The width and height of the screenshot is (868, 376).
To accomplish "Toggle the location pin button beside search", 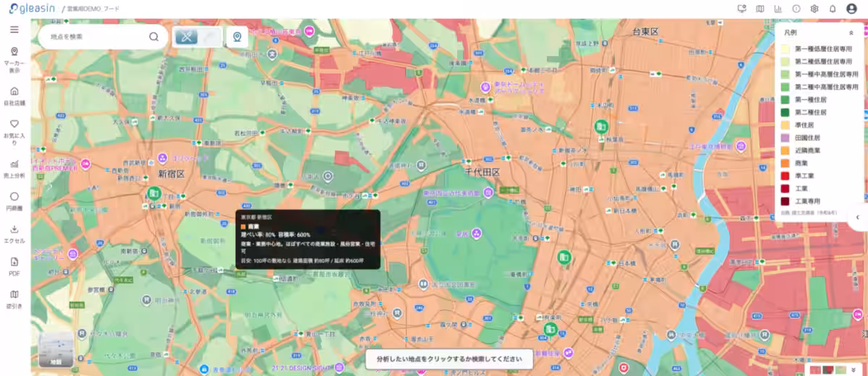I will click(237, 37).
